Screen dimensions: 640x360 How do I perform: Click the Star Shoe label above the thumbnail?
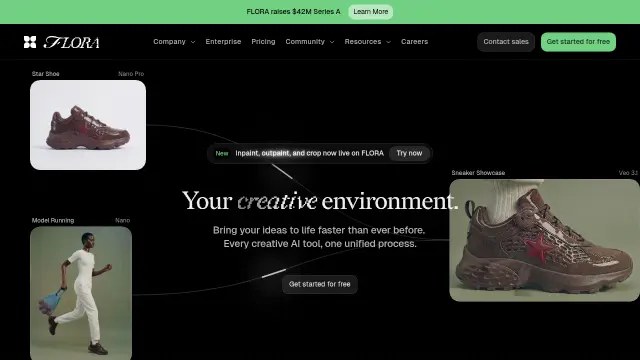click(46, 74)
